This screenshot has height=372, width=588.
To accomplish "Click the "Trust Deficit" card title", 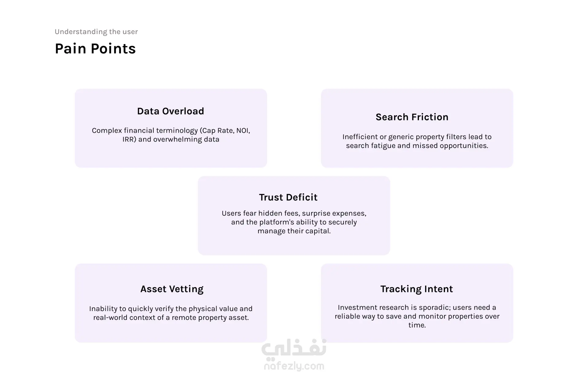I will click(288, 197).
